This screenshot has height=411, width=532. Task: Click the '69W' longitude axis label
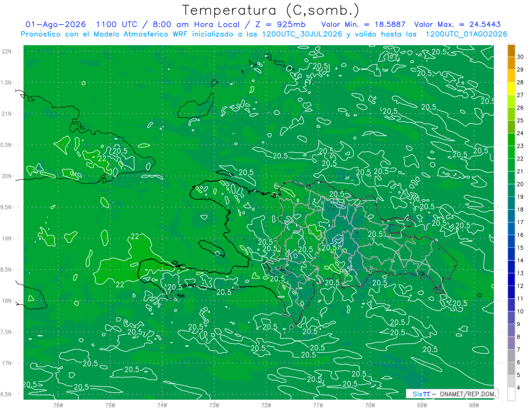422,405
